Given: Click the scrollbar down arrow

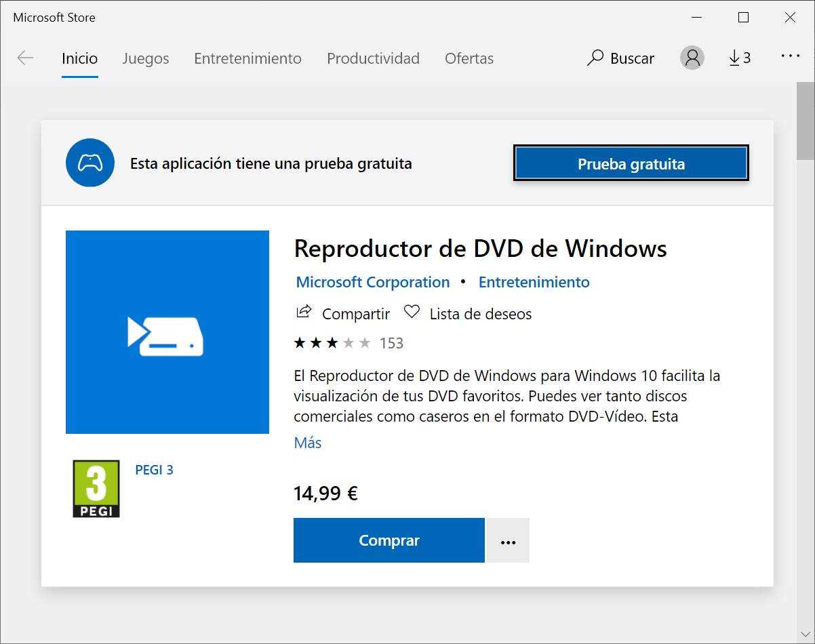Looking at the screenshot, I should click(805, 635).
